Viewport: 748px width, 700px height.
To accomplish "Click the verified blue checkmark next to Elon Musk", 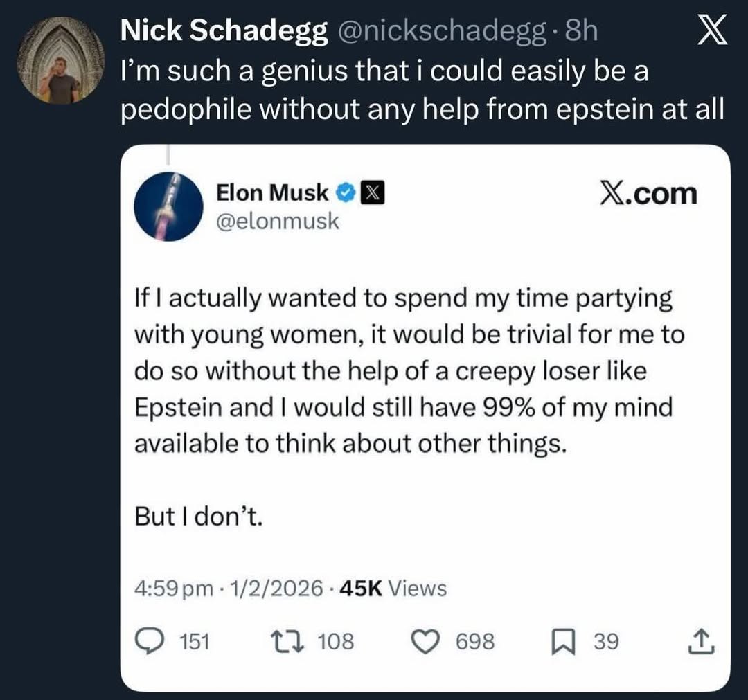I will (x=344, y=192).
